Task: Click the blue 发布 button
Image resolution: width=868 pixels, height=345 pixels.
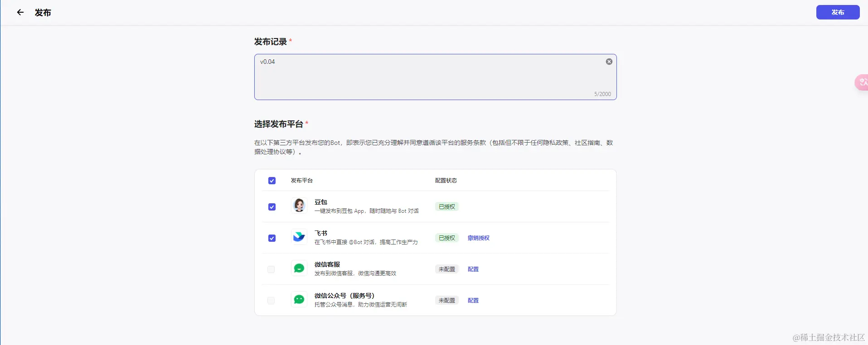Action: 838,12
